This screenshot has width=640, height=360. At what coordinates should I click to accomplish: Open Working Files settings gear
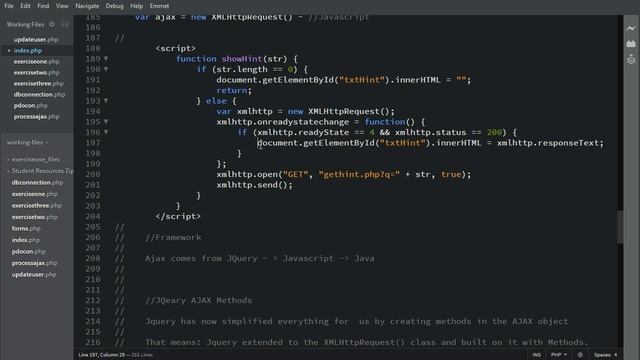coord(52,24)
